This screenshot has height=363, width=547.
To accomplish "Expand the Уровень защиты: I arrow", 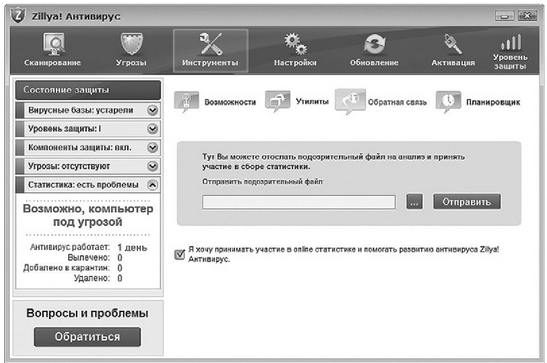I will click(x=152, y=129).
